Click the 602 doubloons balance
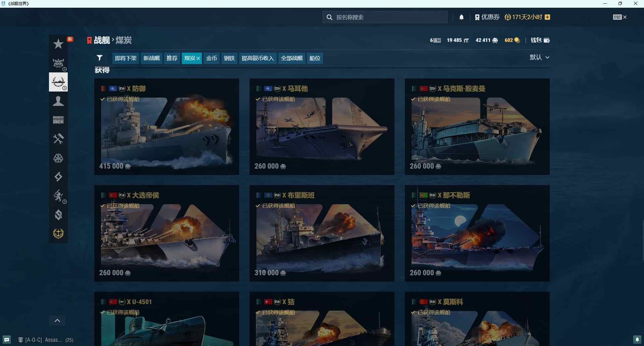 pos(512,40)
